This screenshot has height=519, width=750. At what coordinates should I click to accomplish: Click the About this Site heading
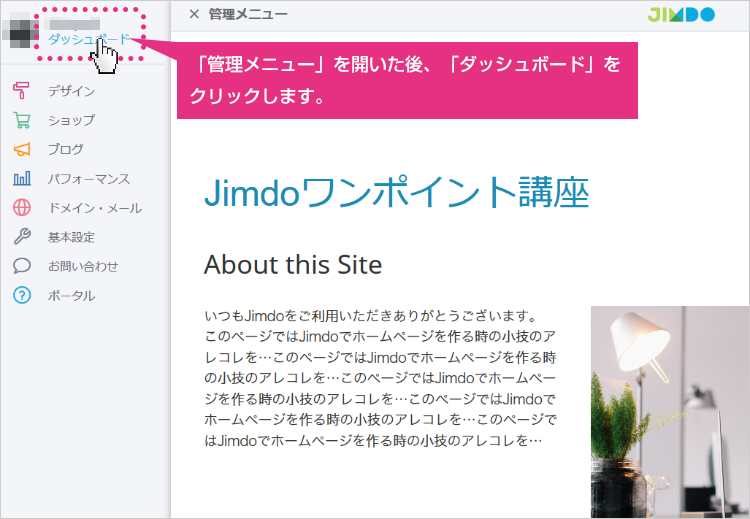tap(293, 265)
